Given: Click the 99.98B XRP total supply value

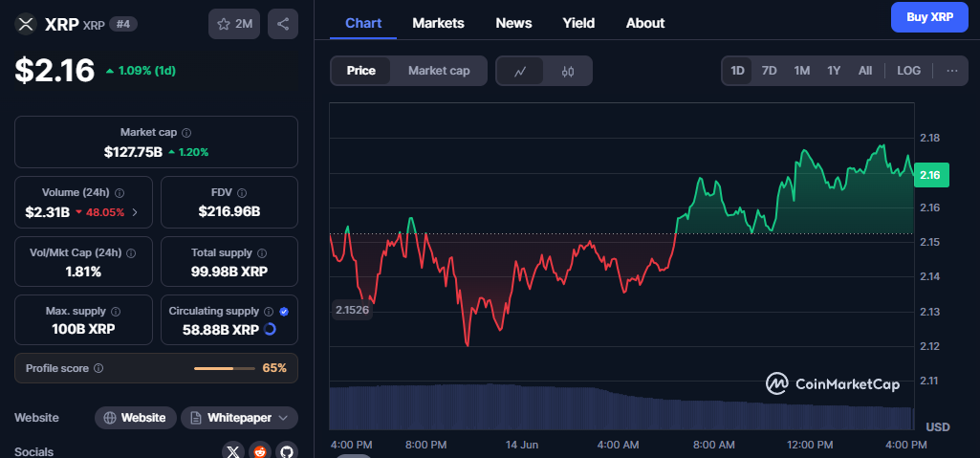Looking at the screenshot, I should point(229,272).
